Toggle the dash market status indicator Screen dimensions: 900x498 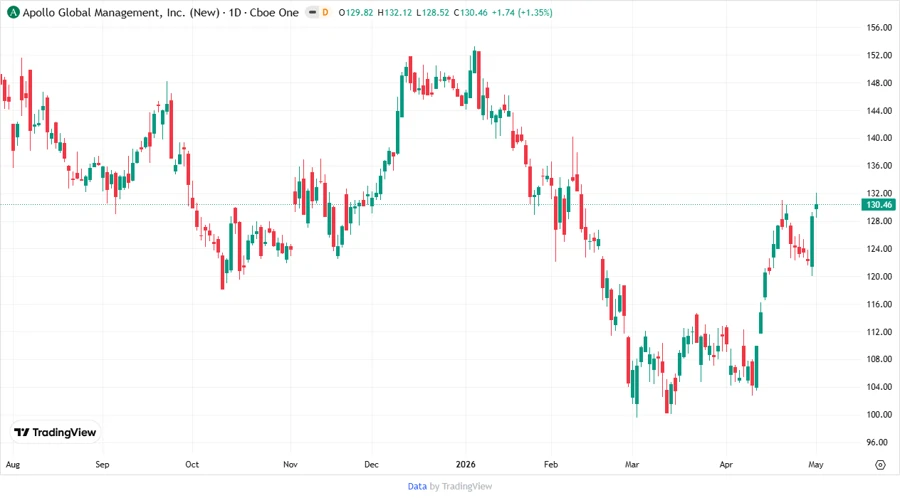point(312,12)
